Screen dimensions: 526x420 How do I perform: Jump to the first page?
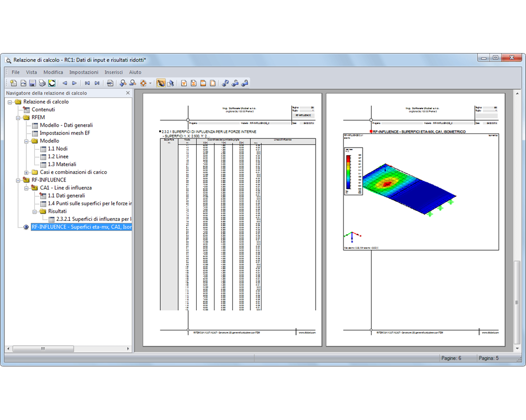click(87, 83)
